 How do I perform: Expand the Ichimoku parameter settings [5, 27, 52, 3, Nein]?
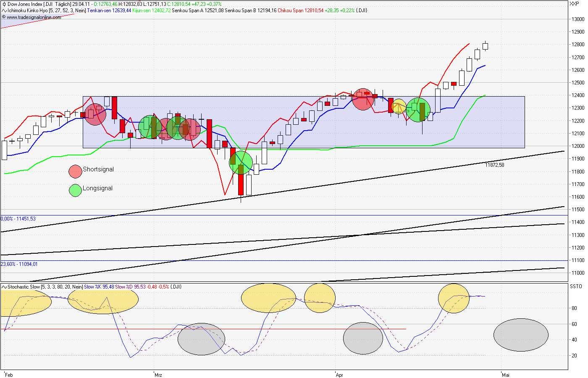71,10
